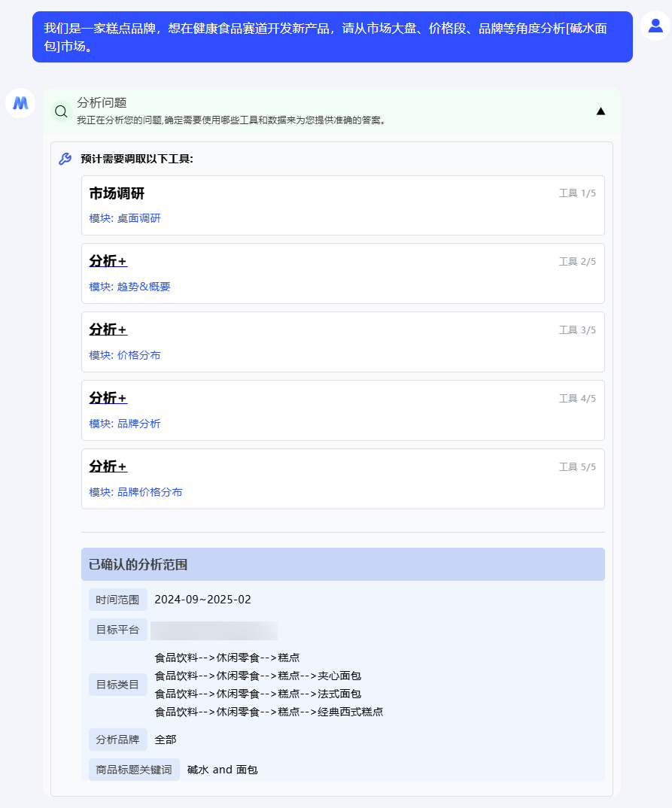Screen dimensions: 672x808
Task: Click the 时间范围 label tag
Action: coord(117,600)
